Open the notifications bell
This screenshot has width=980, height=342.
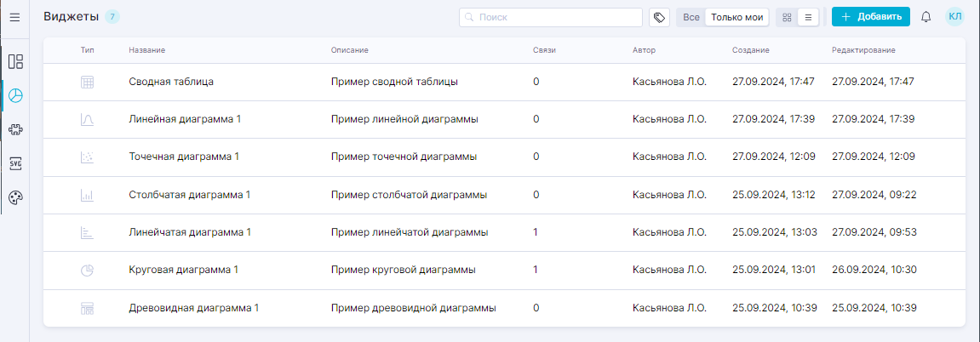tap(926, 17)
